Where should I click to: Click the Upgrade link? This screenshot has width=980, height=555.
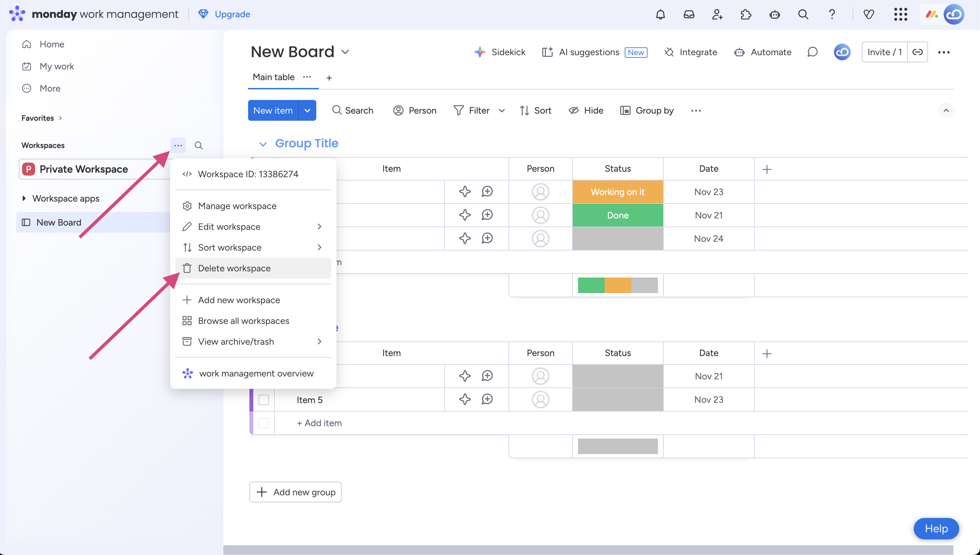(232, 14)
